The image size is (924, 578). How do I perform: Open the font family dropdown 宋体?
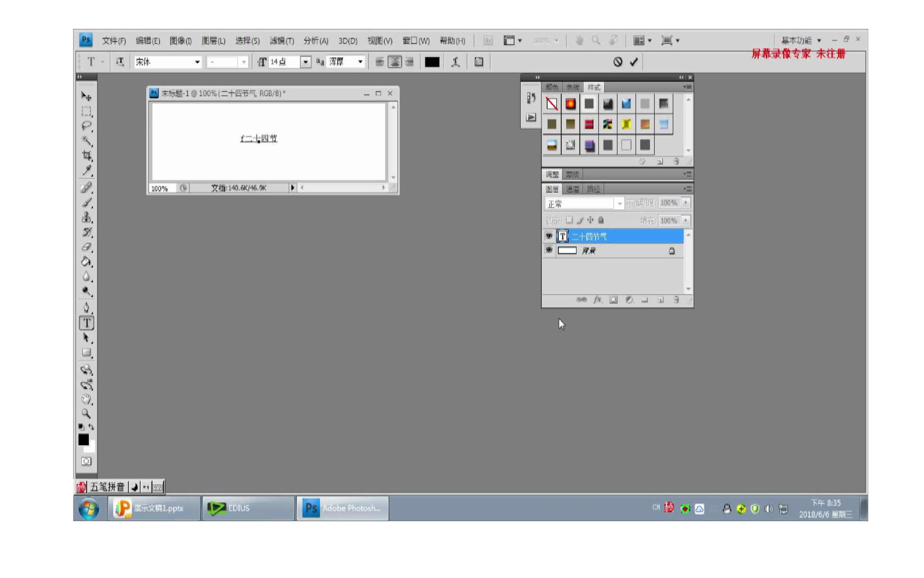197,62
